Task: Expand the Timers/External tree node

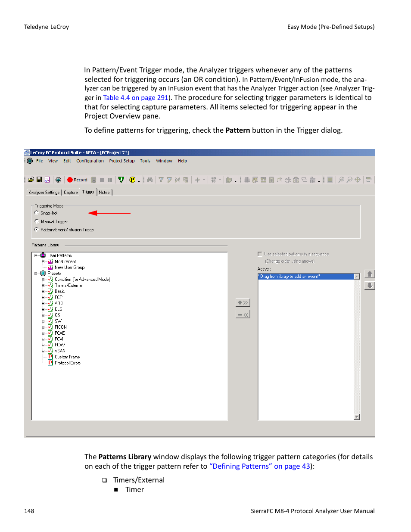Action: point(43,286)
